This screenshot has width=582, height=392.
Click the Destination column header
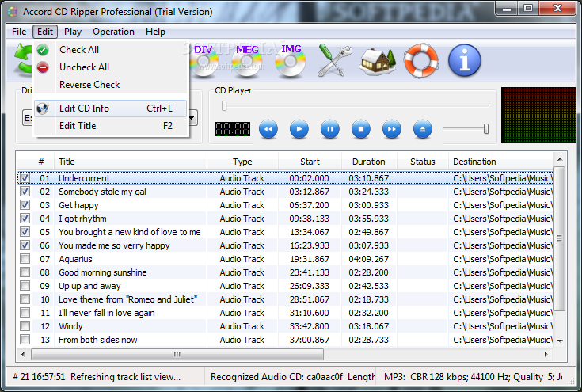(500, 162)
